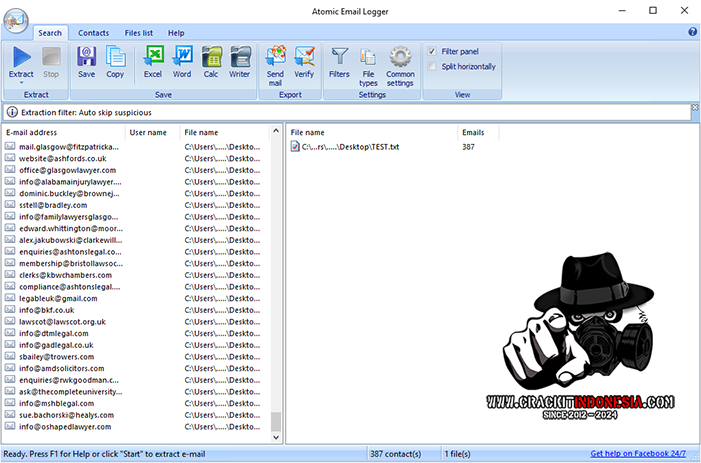The image size is (701, 463).
Task: Expand the Extract dropdown arrow
Action: 21,82
